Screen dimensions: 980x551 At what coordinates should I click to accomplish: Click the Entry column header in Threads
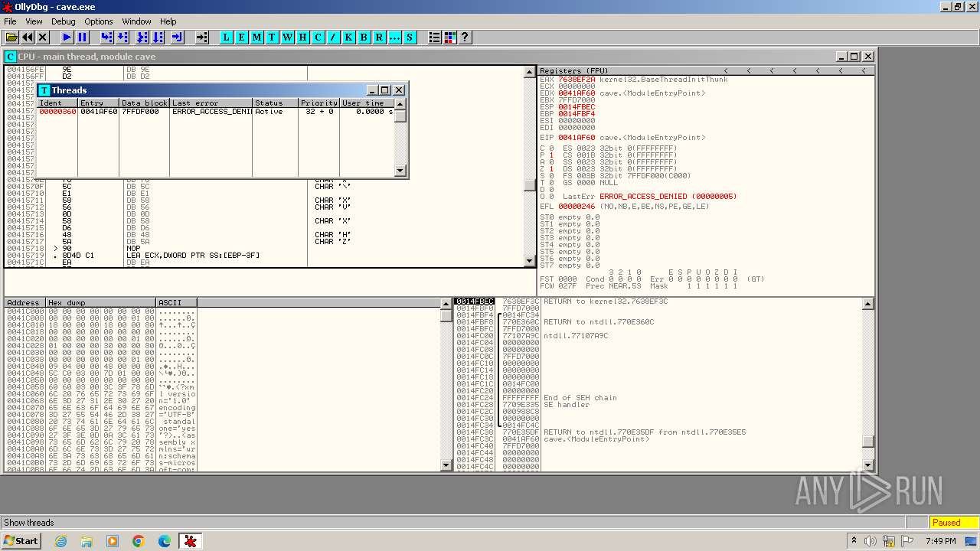point(99,103)
